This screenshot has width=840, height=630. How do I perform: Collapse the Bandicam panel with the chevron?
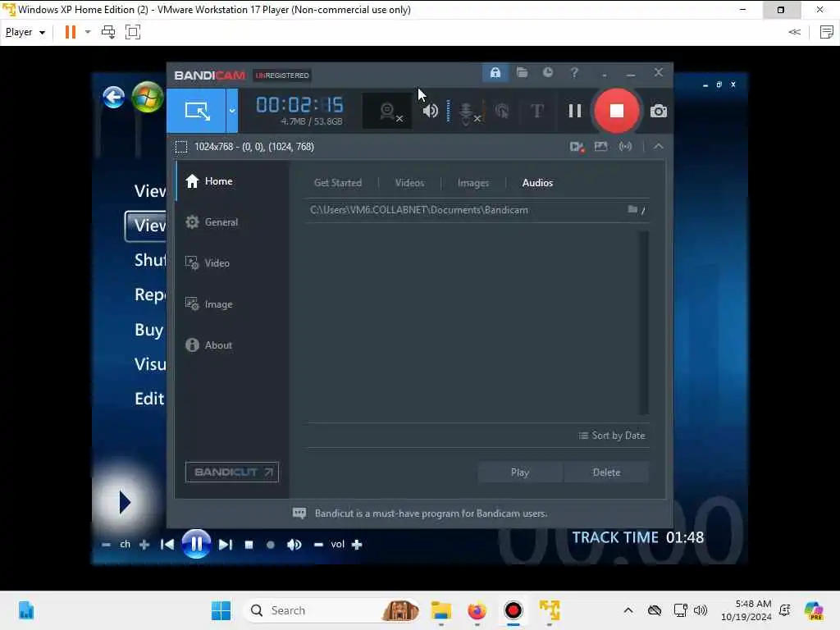(x=659, y=146)
